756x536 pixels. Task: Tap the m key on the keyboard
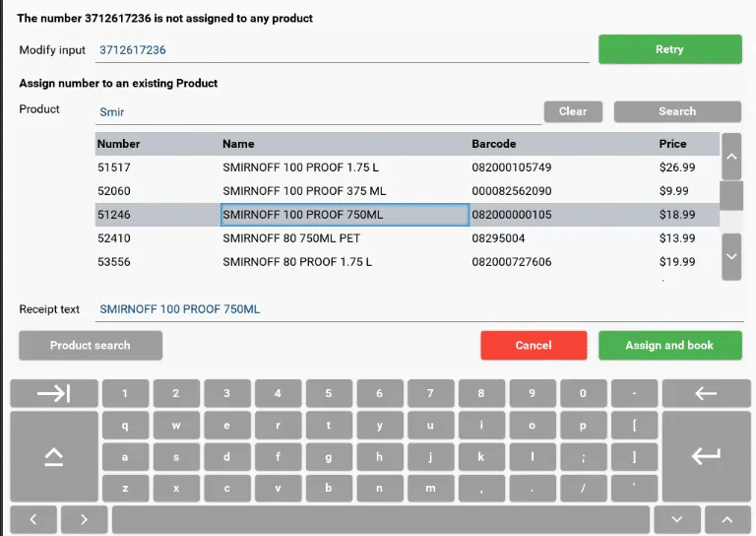coord(430,489)
